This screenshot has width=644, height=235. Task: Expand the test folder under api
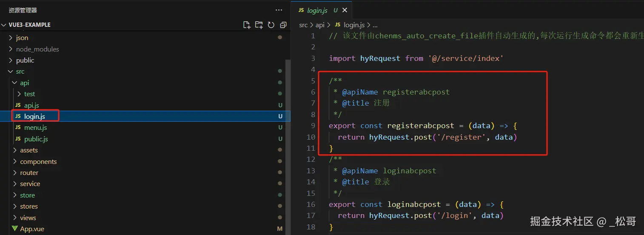19,94
